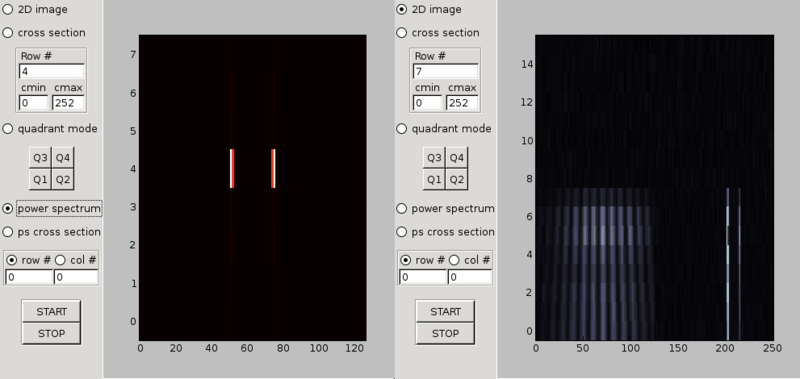This screenshot has width=800, height=379.
Task: Focus cmax field in right panel
Action: click(x=462, y=103)
